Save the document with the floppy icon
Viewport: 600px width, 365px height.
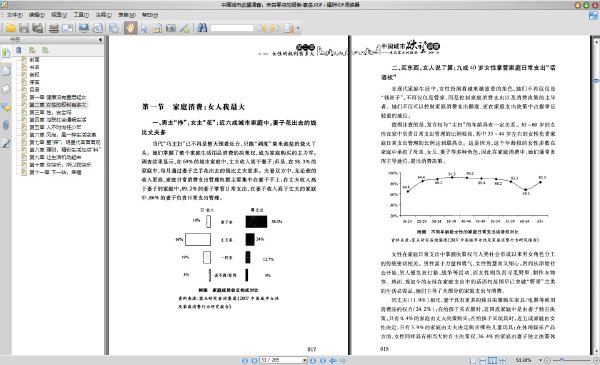point(24,28)
